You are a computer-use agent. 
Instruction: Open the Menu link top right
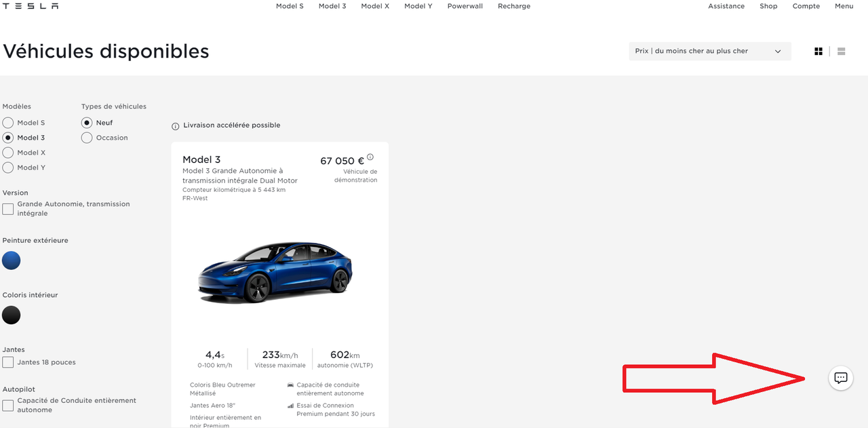click(x=844, y=6)
